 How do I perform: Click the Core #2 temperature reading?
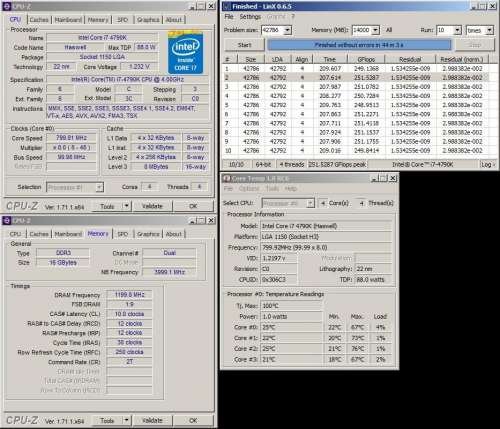[x=292, y=349]
